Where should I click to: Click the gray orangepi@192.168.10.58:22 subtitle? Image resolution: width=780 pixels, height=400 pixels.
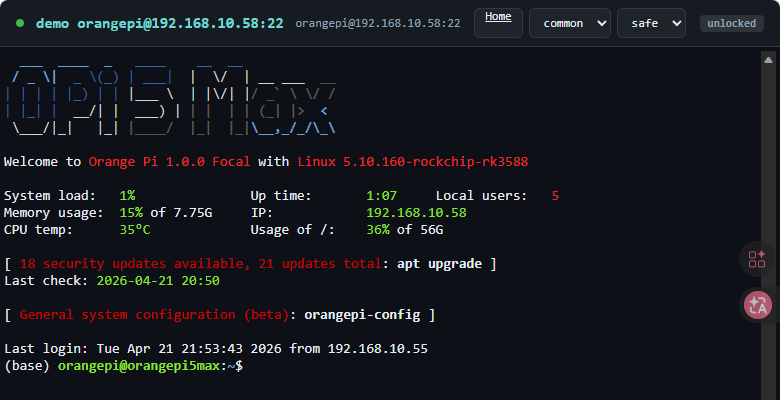378,23
